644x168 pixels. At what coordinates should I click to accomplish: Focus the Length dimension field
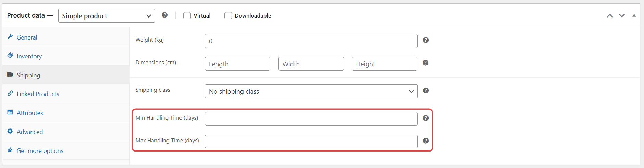pos(237,64)
